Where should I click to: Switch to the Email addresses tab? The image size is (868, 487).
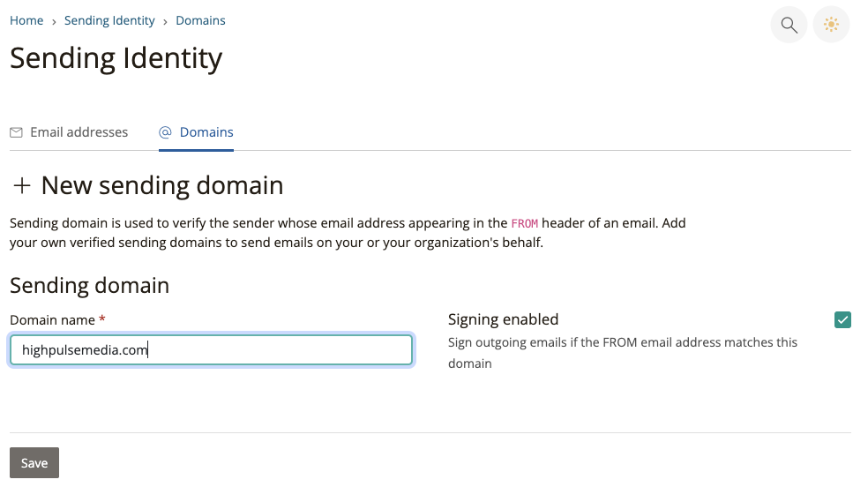79,132
